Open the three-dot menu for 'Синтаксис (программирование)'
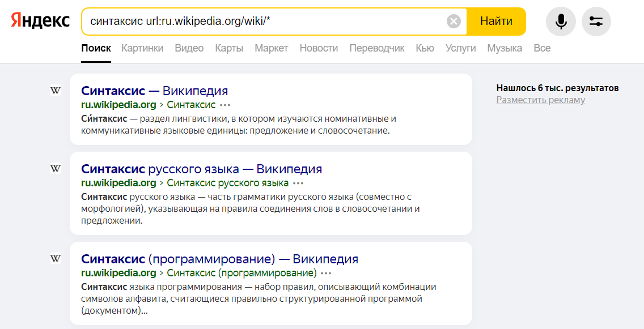The width and height of the screenshot is (644, 329). tap(326, 273)
